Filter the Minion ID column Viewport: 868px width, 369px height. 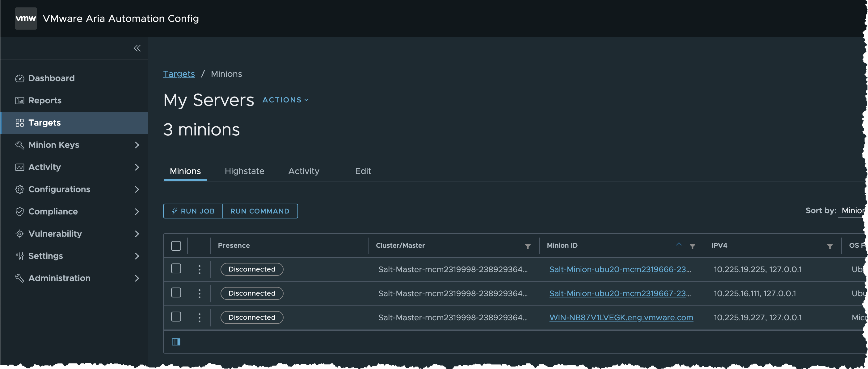[x=692, y=247]
